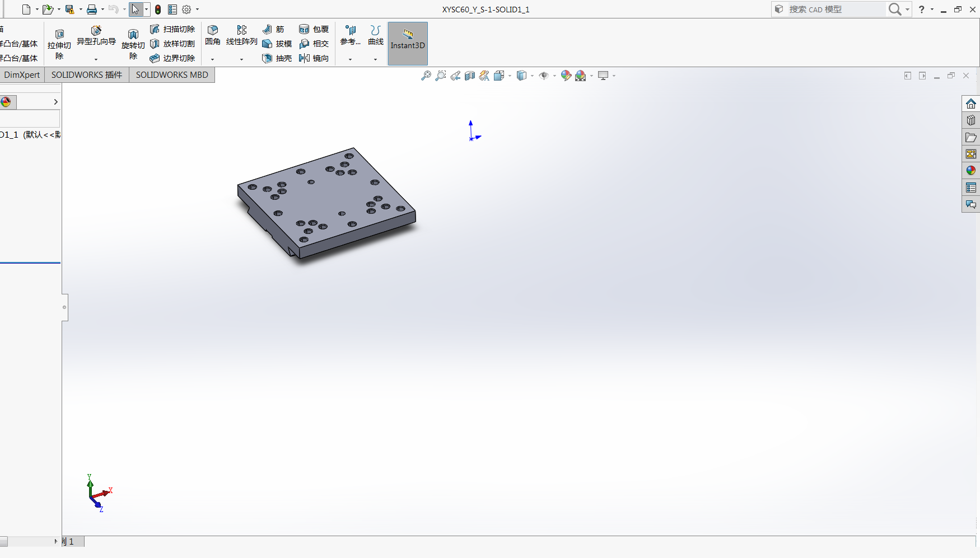
Task: Toggle the Instant3D button
Action: click(x=407, y=43)
